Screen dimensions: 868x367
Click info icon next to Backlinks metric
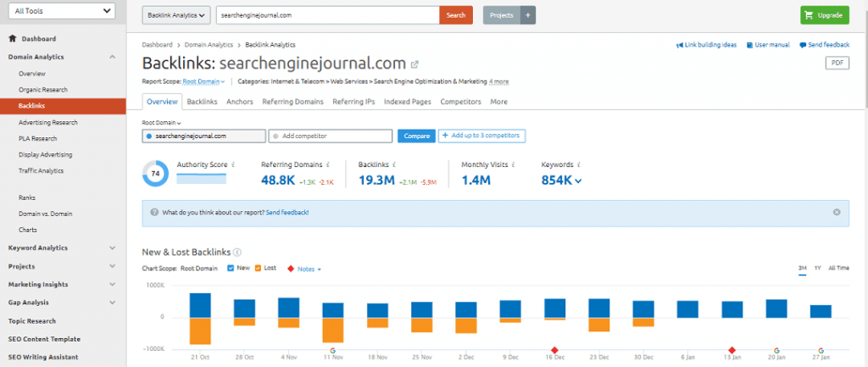pyautogui.click(x=393, y=164)
